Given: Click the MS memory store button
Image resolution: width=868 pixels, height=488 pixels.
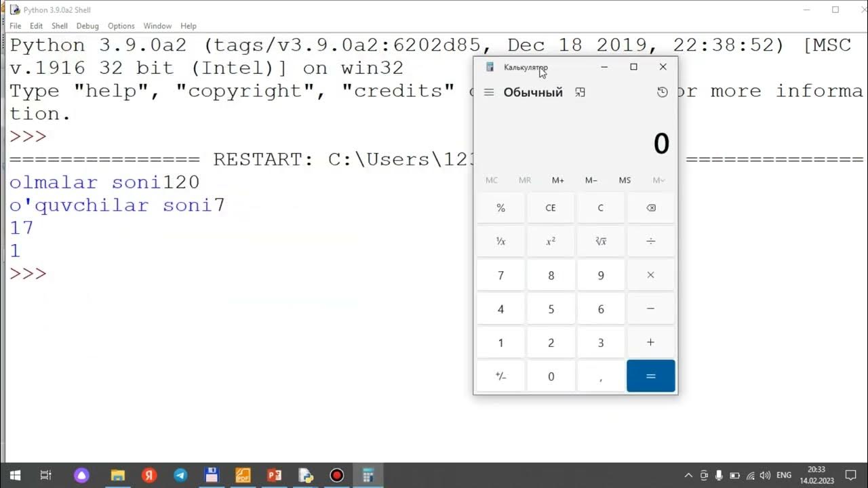Looking at the screenshot, I should coord(625,180).
